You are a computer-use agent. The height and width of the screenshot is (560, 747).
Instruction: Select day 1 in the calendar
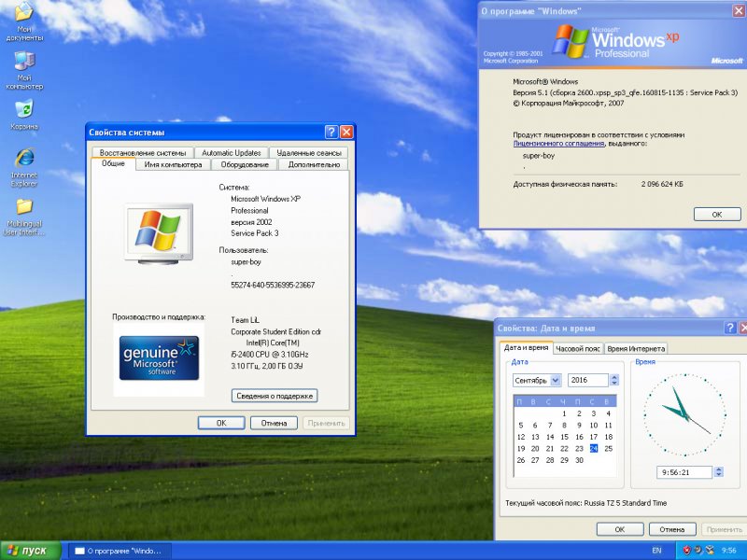point(564,413)
